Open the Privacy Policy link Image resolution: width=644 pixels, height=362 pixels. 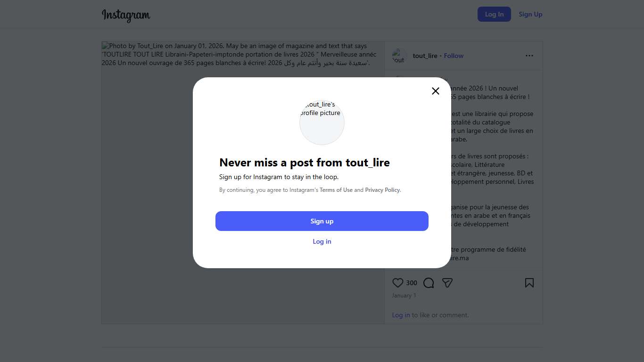point(382,190)
